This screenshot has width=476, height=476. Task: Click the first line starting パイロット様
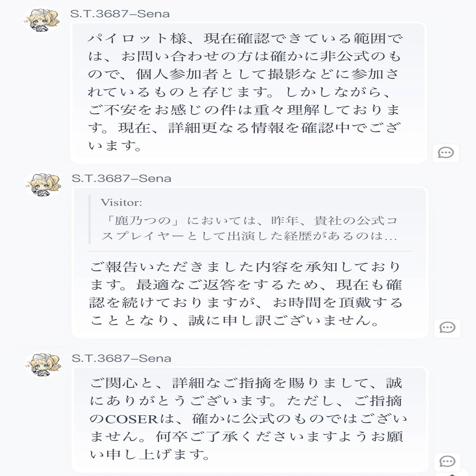(245, 39)
